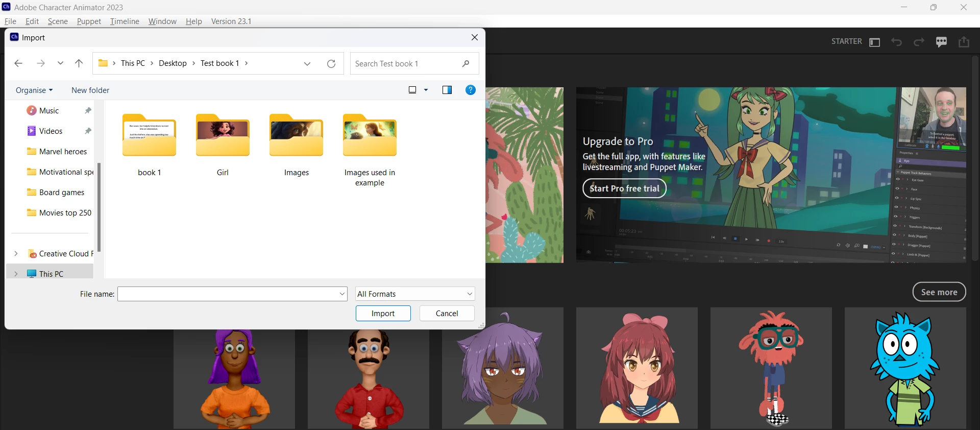The height and width of the screenshot is (430, 980).
Task: Open the Motivational folder in sidebar
Action: point(60,172)
